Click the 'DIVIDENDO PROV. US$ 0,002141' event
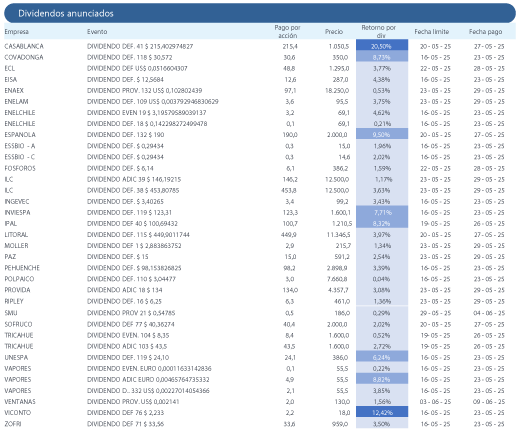The height and width of the screenshot is (437, 520). tap(133, 402)
